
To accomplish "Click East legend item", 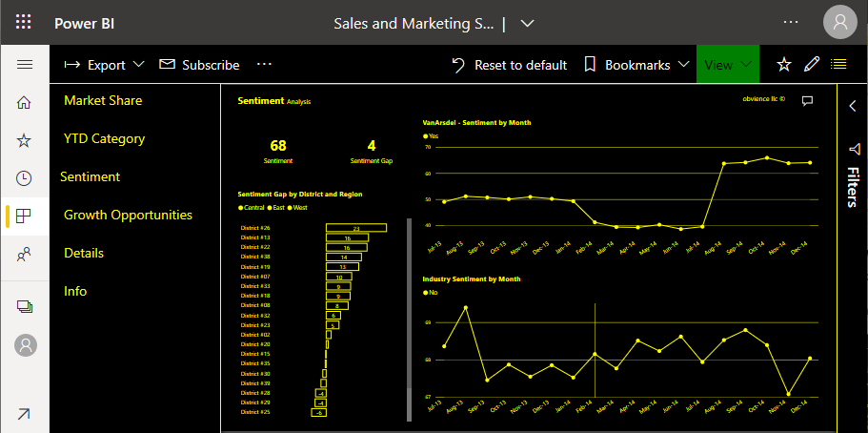I will click(276, 207).
